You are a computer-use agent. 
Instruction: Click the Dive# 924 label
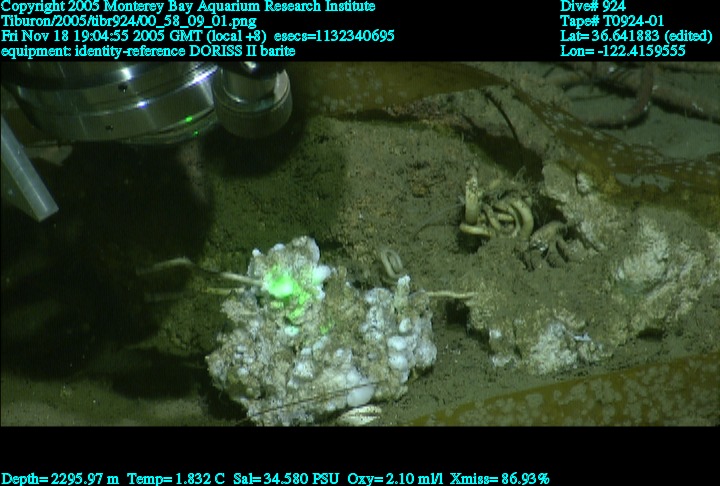point(593,6)
